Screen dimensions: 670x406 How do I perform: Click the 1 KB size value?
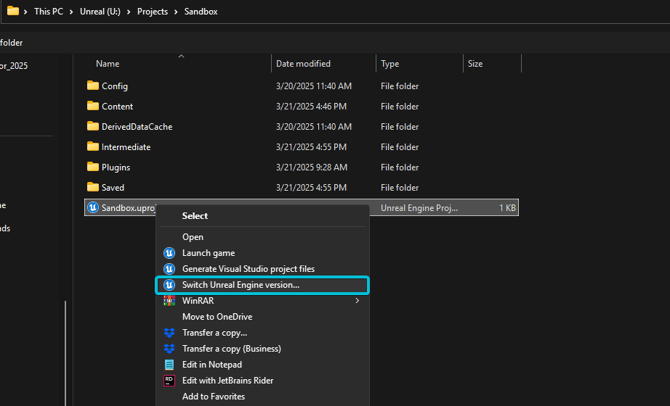(x=508, y=208)
